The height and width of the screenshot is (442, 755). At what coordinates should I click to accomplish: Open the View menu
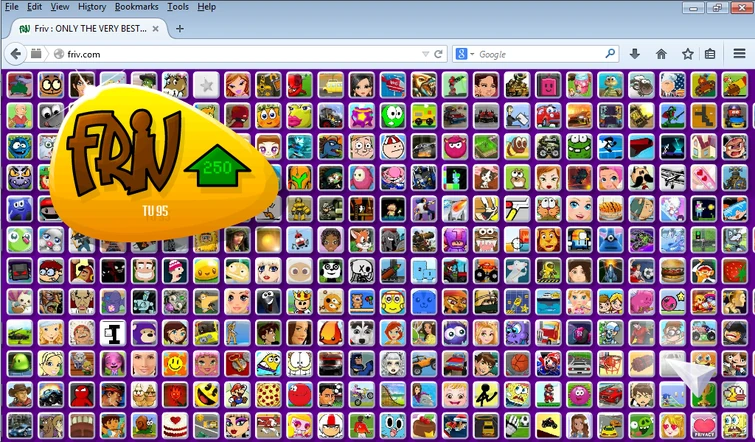pyautogui.click(x=60, y=7)
